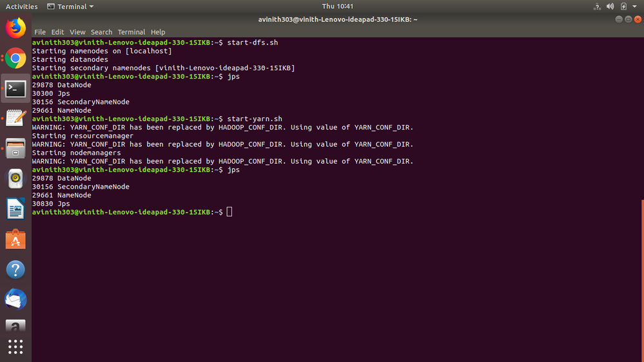This screenshot has width=644, height=362.
Task: Show Applications grid button
Action: tap(15, 347)
